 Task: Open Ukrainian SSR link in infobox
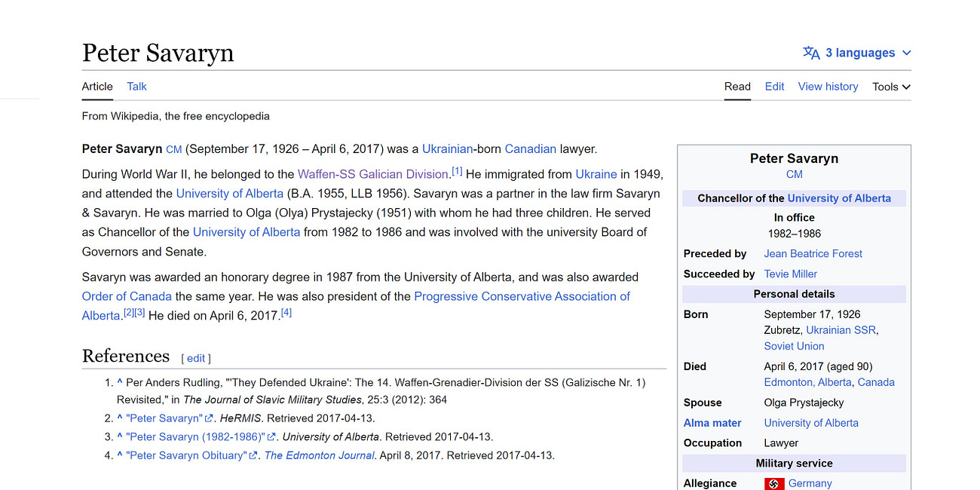841,330
